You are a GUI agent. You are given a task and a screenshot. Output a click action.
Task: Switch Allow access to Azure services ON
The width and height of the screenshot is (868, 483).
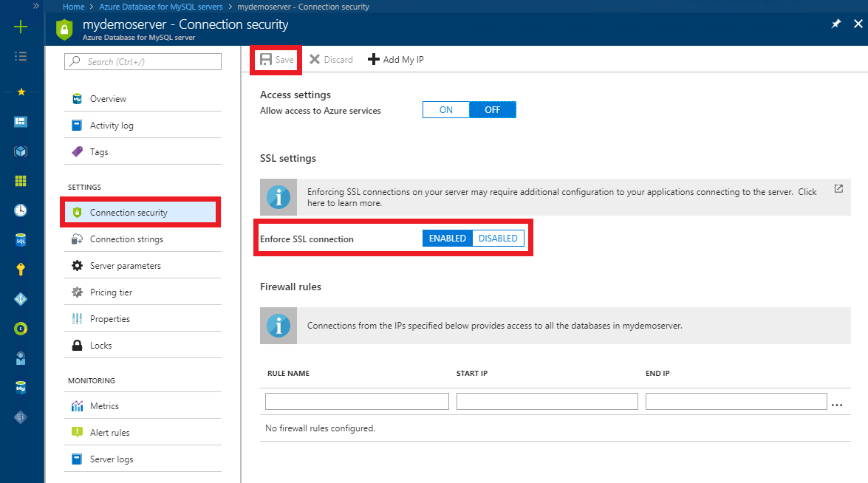click(445, 109)
